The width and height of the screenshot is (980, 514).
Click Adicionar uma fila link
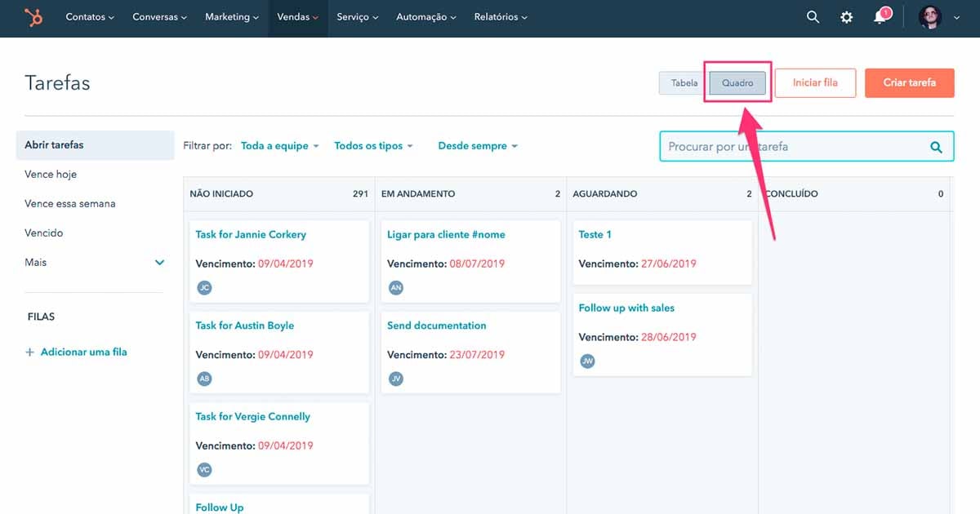point(83,352)
